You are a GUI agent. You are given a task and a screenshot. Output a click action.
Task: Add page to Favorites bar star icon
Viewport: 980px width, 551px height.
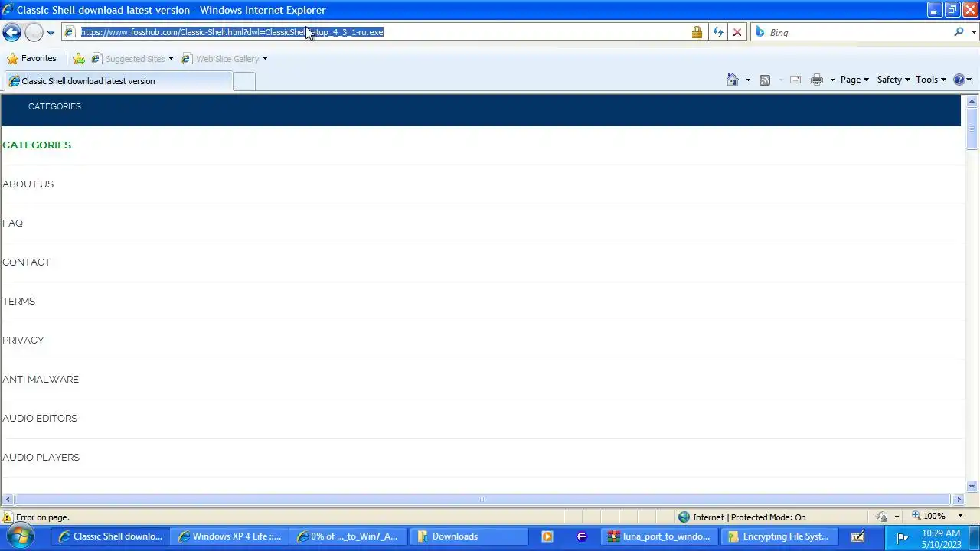78,59
